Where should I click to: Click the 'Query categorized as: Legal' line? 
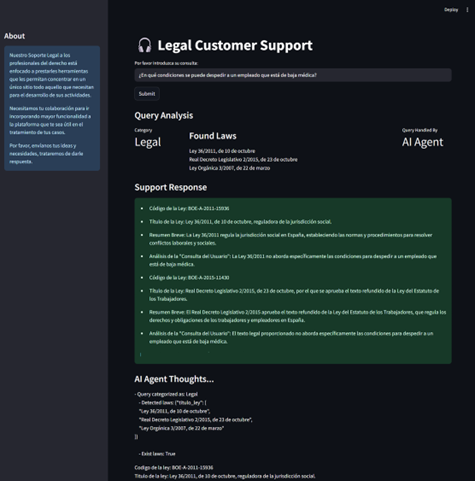[166, 394]
